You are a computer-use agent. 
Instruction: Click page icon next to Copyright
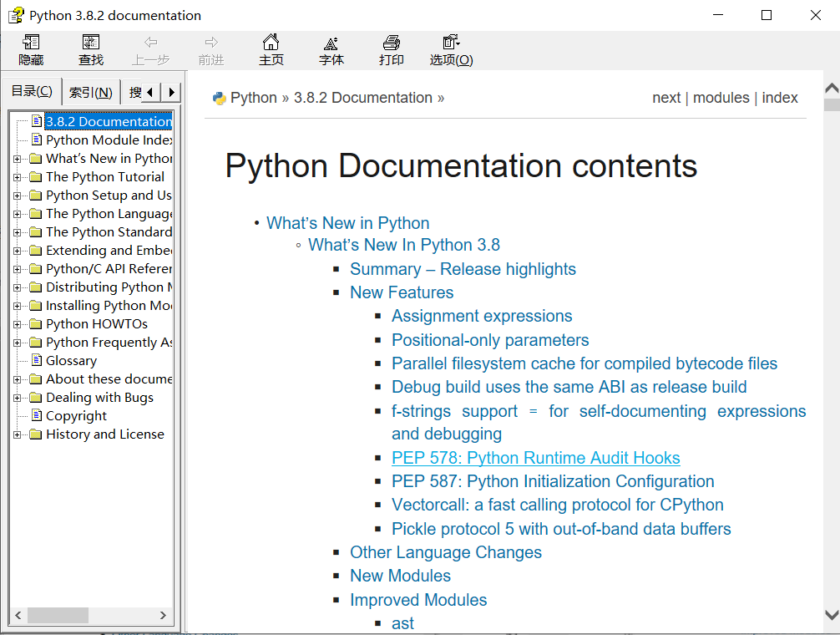click(37, 415)
